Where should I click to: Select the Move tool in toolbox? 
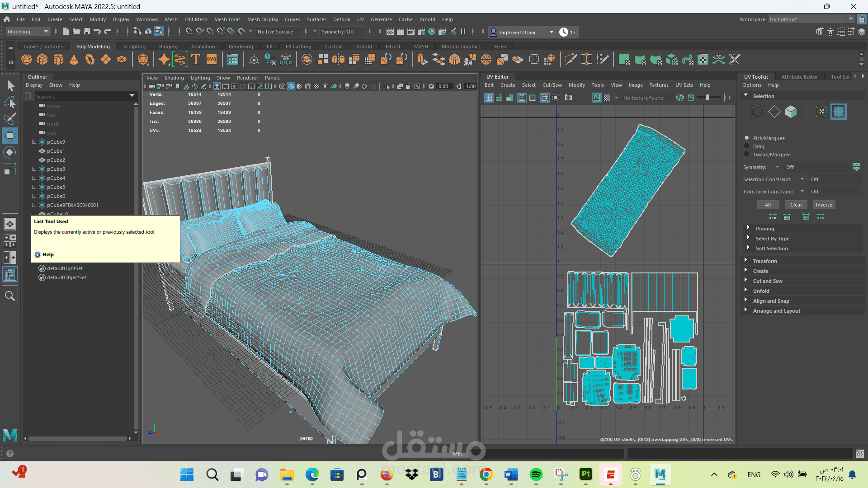(9, 135)
